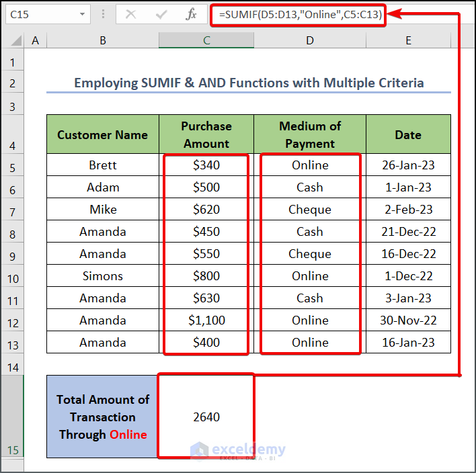Expand the Name Box dropdown arrow
The width and height of the screenshot is (476, 473).
82,14
